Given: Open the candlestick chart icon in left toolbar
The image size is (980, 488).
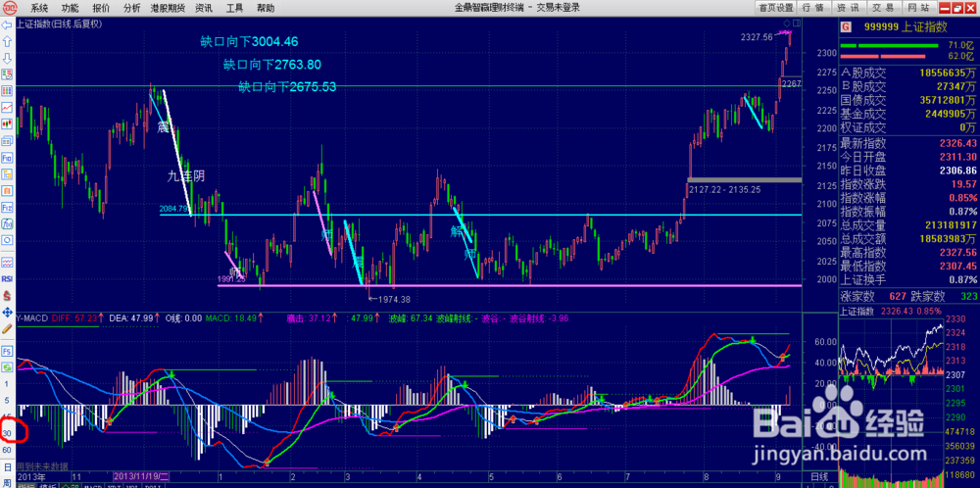Looking at the screenshot, I should tap(7, 123).
